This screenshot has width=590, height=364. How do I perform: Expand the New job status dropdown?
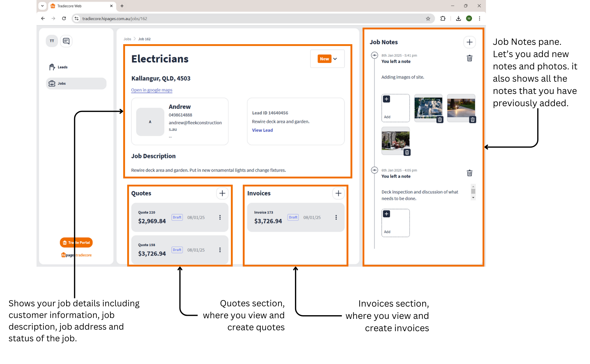point(328,59)
